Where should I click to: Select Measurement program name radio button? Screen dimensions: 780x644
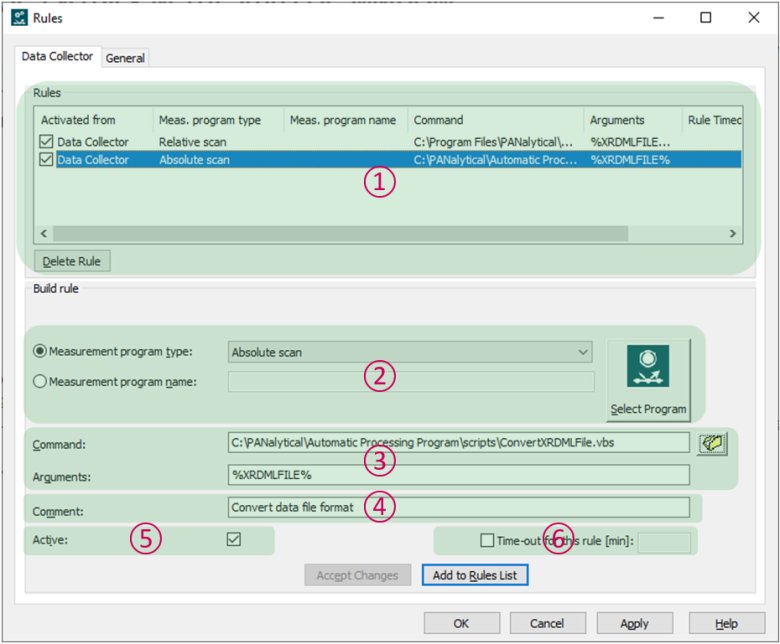[x=41, y=380]
